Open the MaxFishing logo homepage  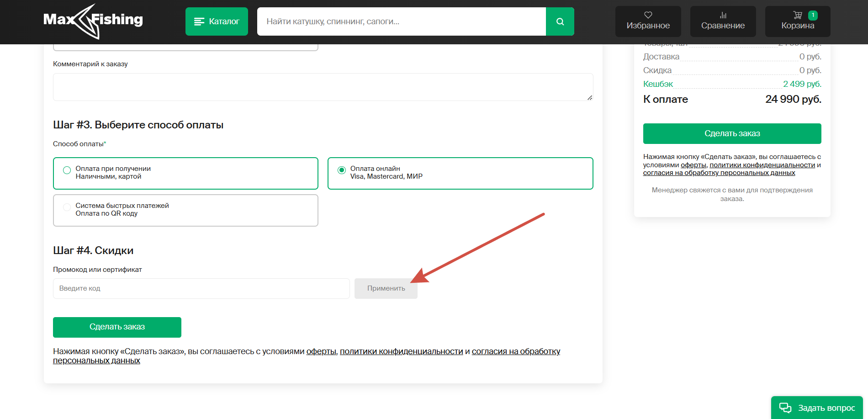point(93,21)
